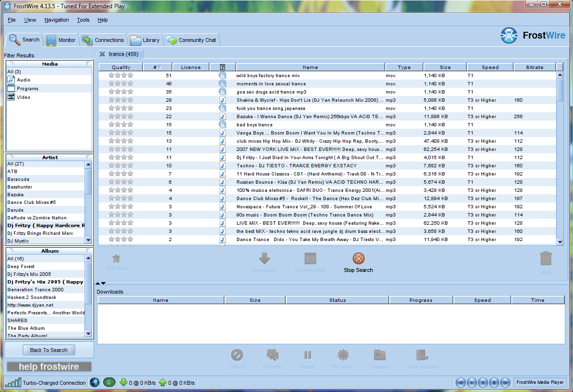Select the Video media filter
573x392 pixels.
pos(49,97)
